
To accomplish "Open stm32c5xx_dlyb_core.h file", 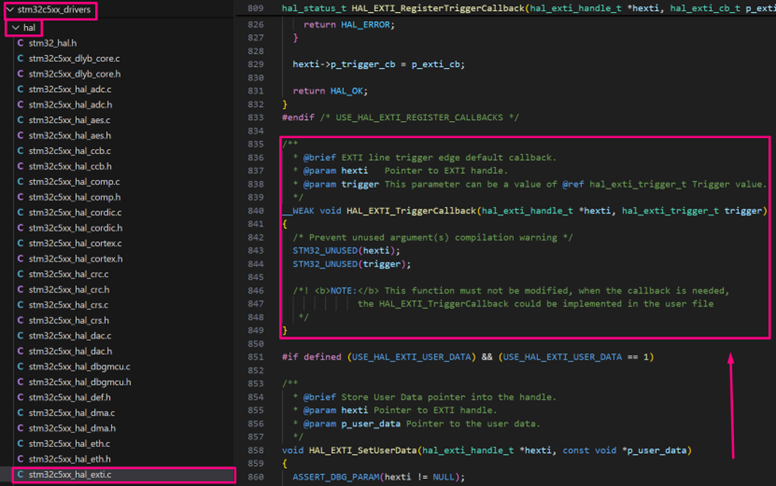I will (x=75, y=74).
